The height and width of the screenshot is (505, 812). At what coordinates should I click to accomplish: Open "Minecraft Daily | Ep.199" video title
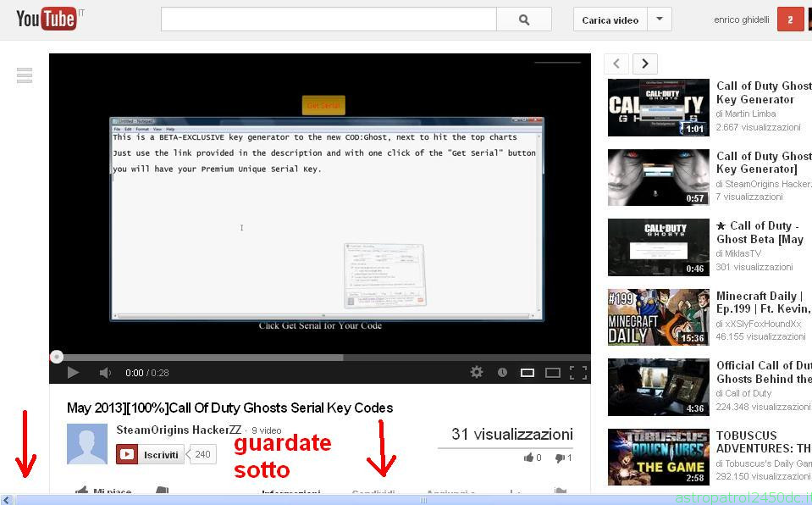coord(764,302)
